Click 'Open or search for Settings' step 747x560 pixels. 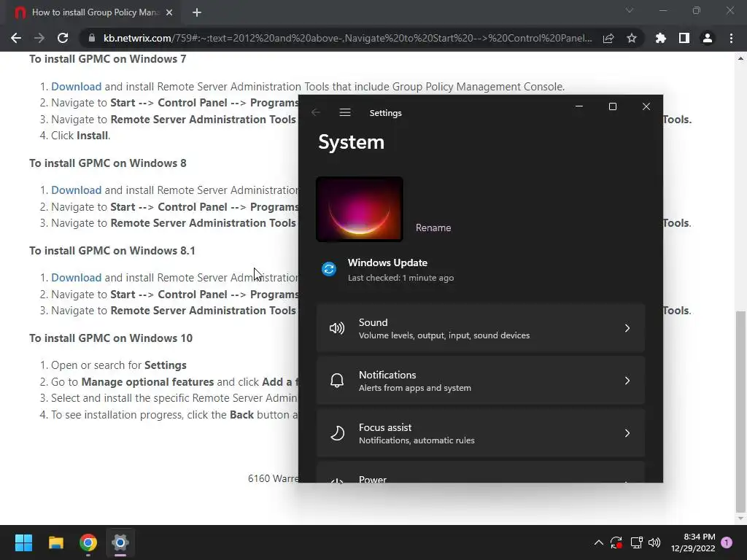(x=119, y=365)
